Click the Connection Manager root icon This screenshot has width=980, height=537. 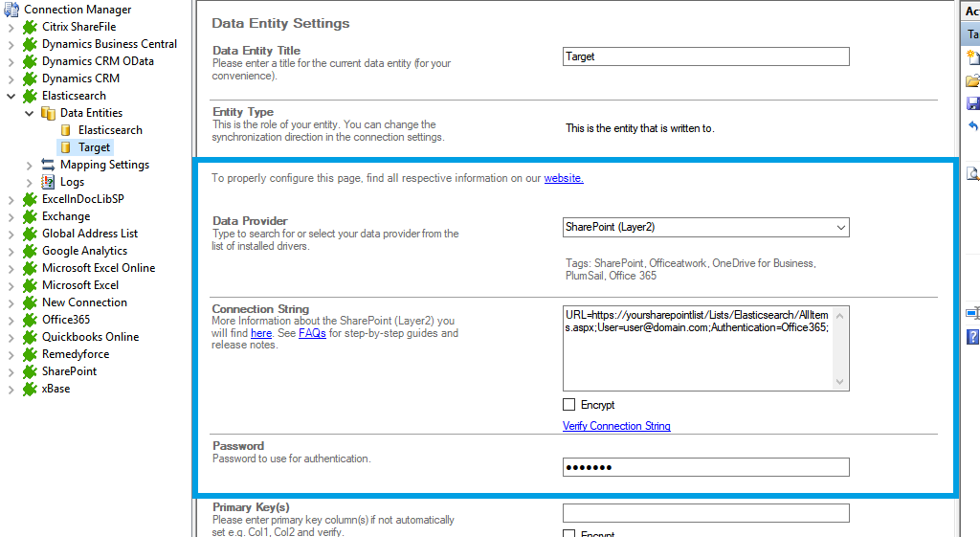click(11, 10)
